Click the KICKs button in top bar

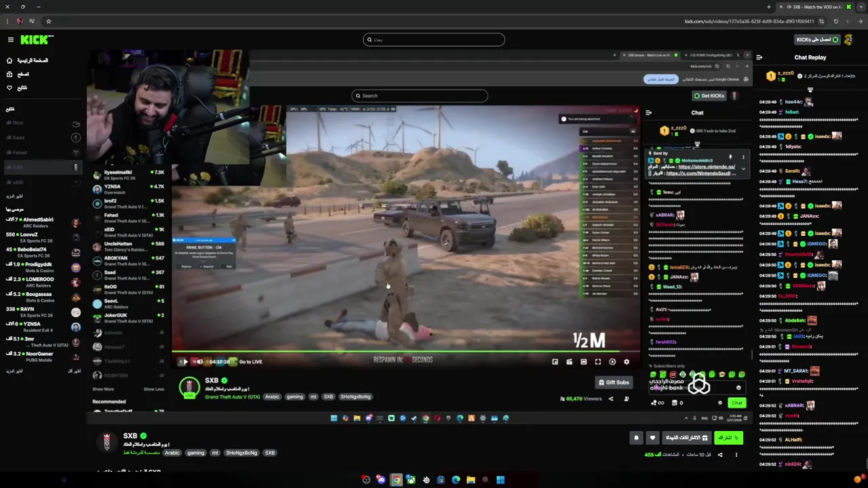[816, 40]
